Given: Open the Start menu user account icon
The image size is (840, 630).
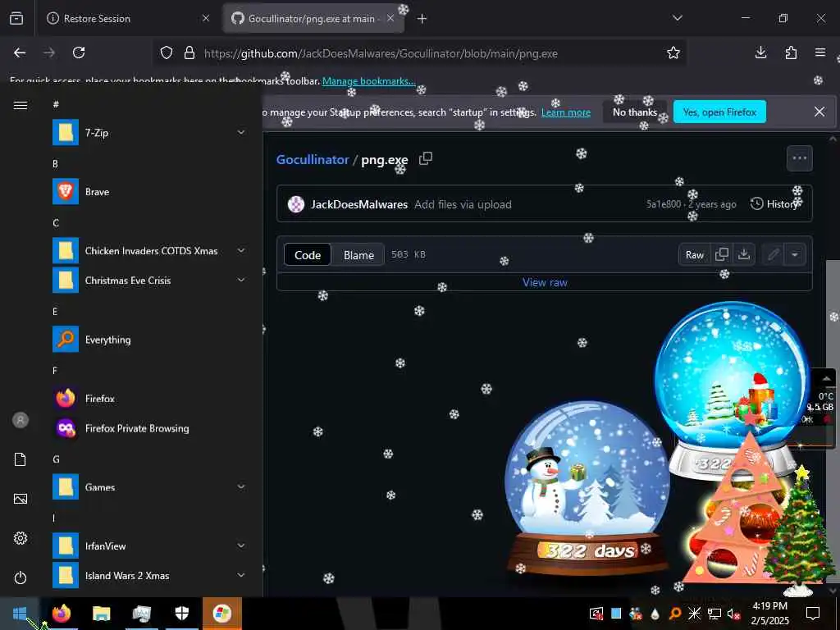Looking at the screenshot, I should [21, 420].
